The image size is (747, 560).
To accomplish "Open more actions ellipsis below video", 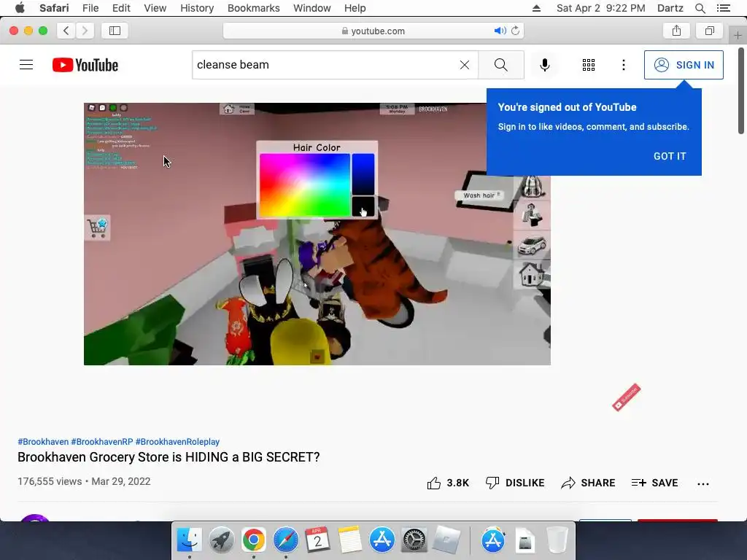I will [703, 484].
